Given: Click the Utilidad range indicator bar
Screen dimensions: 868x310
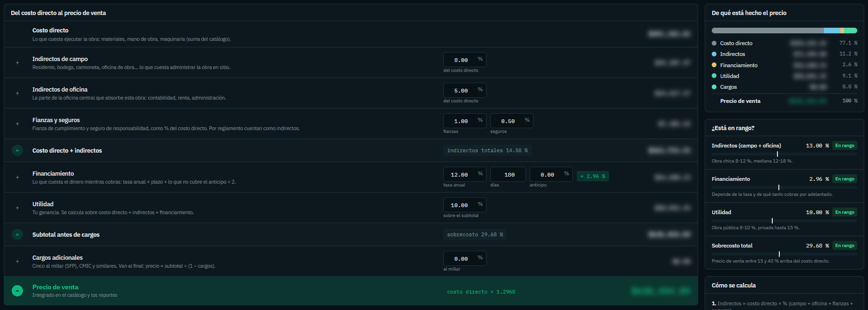Looking at the screenshot, I should click(x=784, y=221).
